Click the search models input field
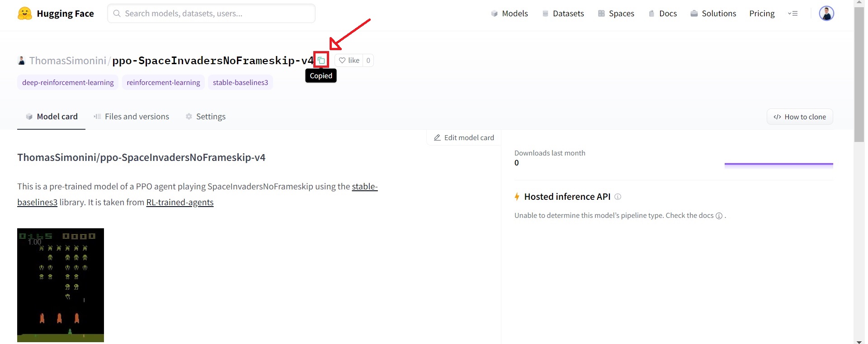This screenshot has width=868, height=344. click(211, 14)
